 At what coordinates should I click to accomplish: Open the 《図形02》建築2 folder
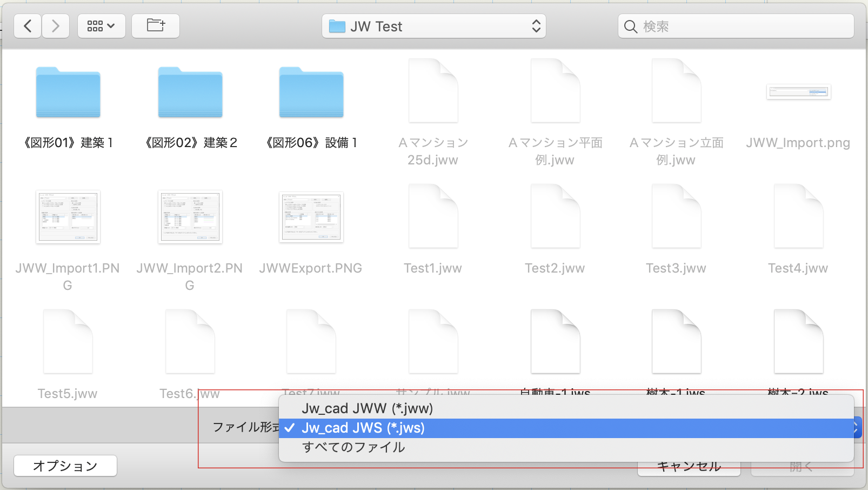[x=190, y=93]
